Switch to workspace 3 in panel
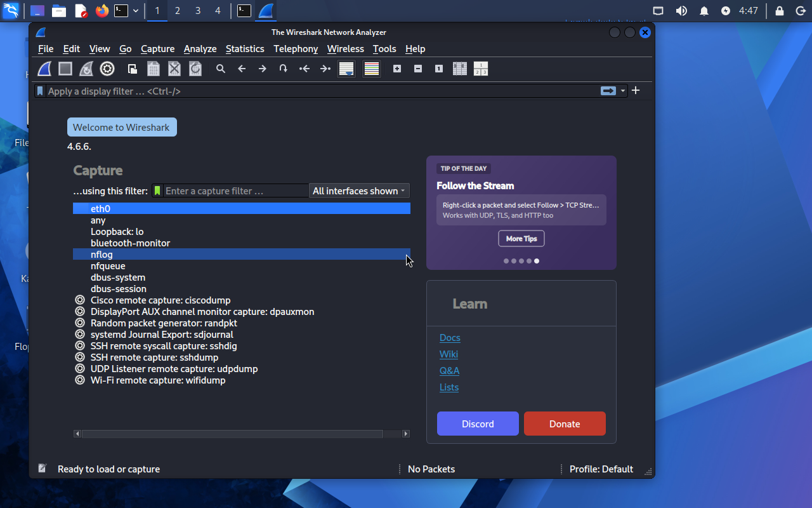This screenshot has height=508, width=812. tap(197, 11)
